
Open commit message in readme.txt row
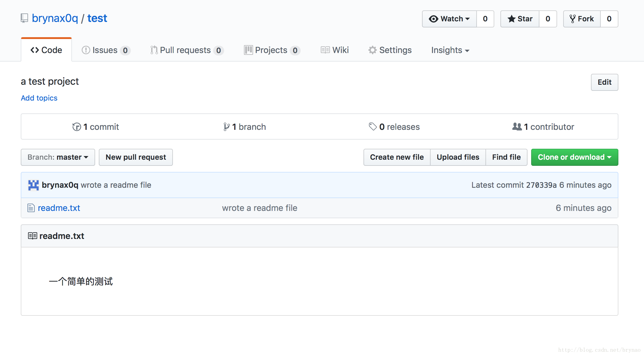(259, 208)
